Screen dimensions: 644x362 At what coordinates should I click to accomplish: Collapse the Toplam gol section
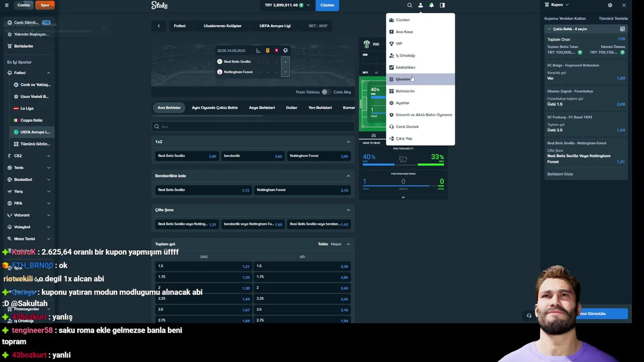click(348, 244)
